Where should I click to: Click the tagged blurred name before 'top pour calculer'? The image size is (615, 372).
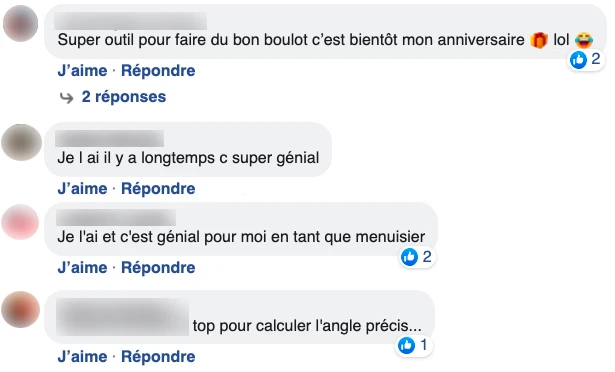point(123,317)
